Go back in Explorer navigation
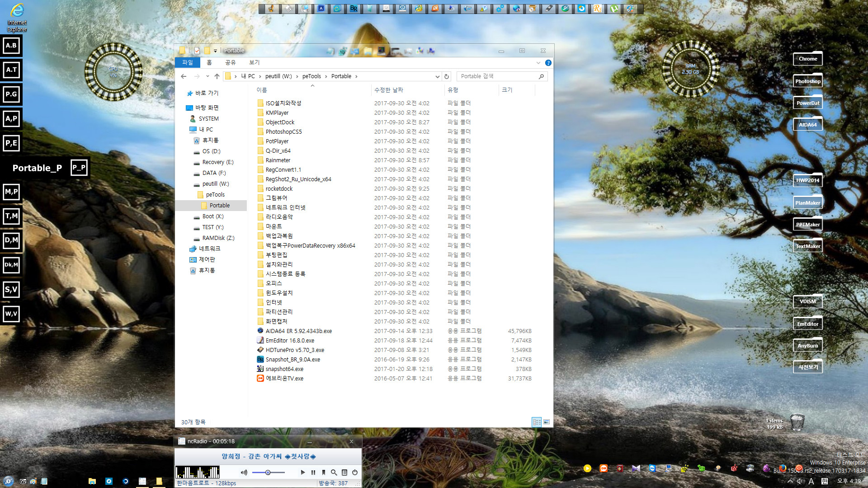This screenshot has width=868, height=488. click(184, 76)
